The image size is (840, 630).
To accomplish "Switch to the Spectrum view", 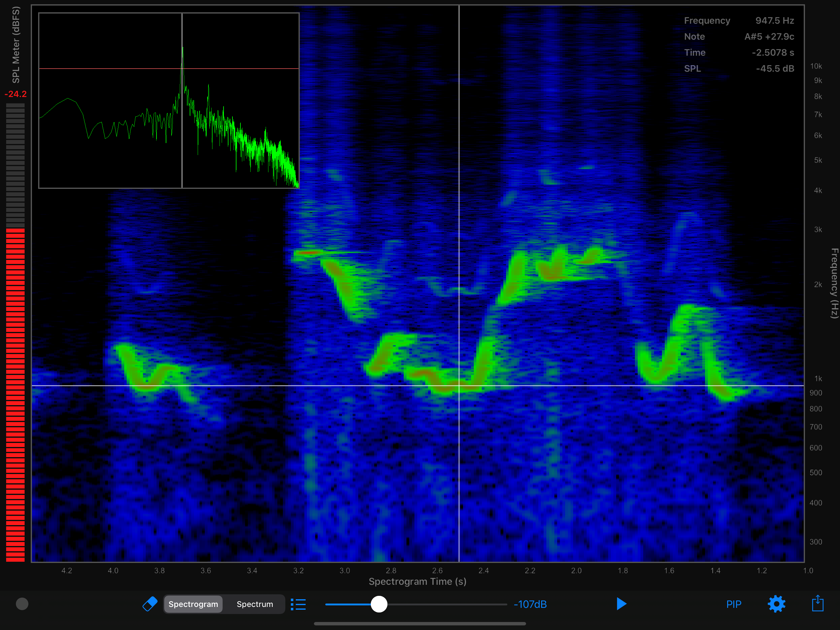I will (255, 604).
